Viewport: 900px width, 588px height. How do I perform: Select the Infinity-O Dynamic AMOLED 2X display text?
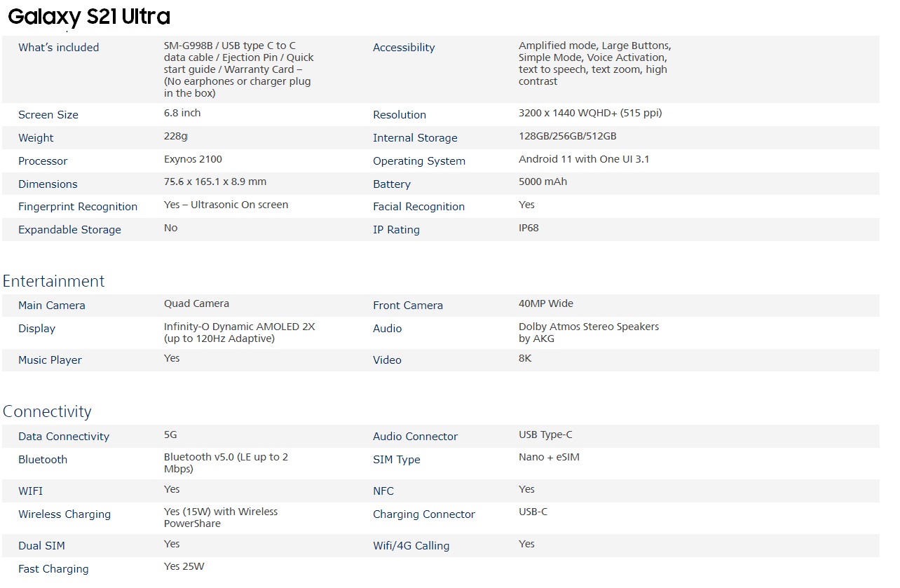[240, 327]
